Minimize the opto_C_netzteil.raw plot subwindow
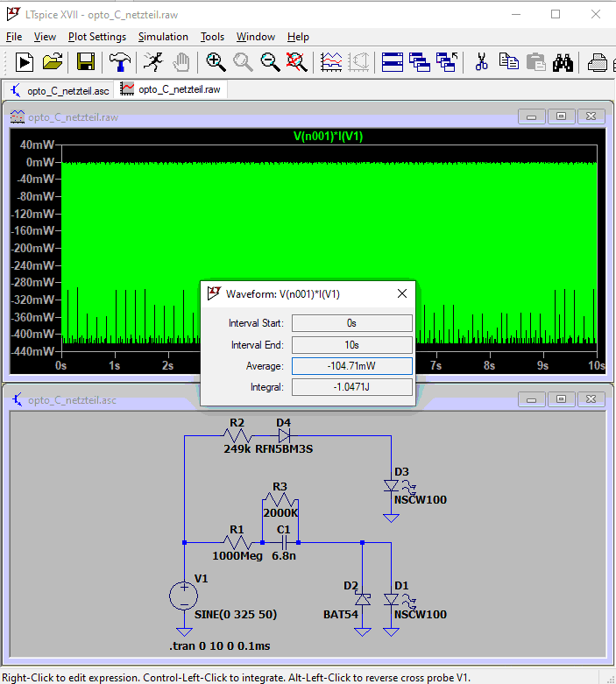 tap(531, 116)
